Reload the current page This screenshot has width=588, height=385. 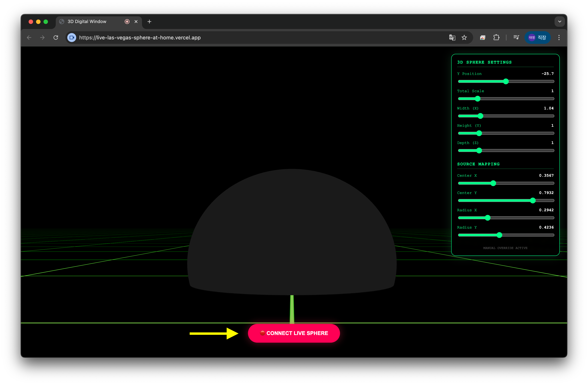[x=56, y=38]
